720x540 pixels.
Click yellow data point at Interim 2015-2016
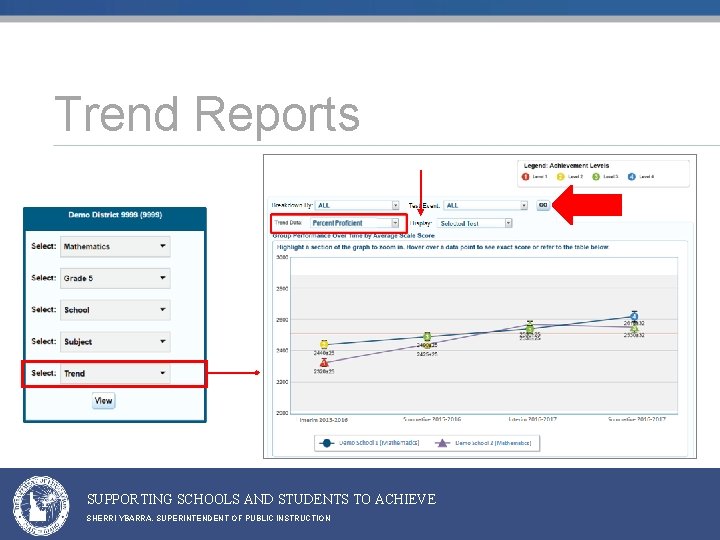(324, 344)
